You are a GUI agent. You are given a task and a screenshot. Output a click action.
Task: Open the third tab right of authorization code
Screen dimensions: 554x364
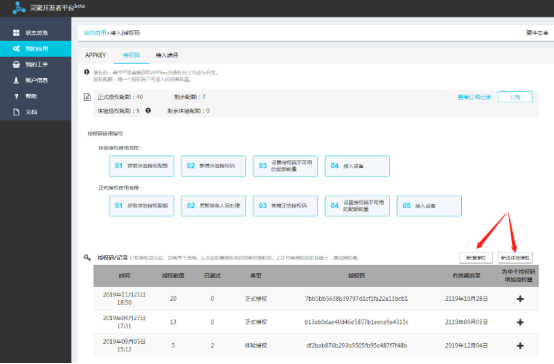click(167, 55)
